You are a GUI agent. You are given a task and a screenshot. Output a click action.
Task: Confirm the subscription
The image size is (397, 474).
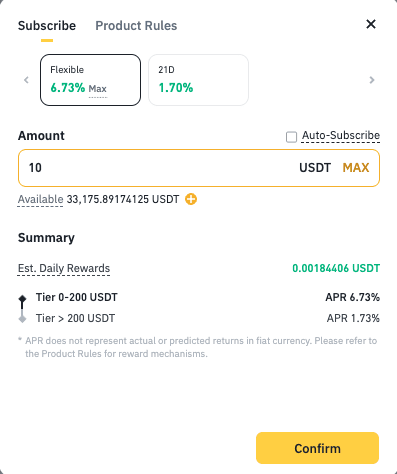coord(317,448)
